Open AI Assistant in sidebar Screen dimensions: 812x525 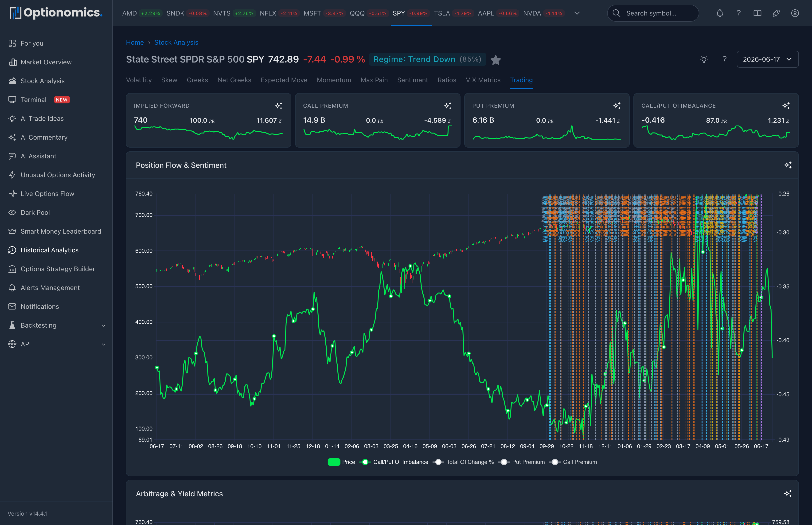[x=56, y=156]
